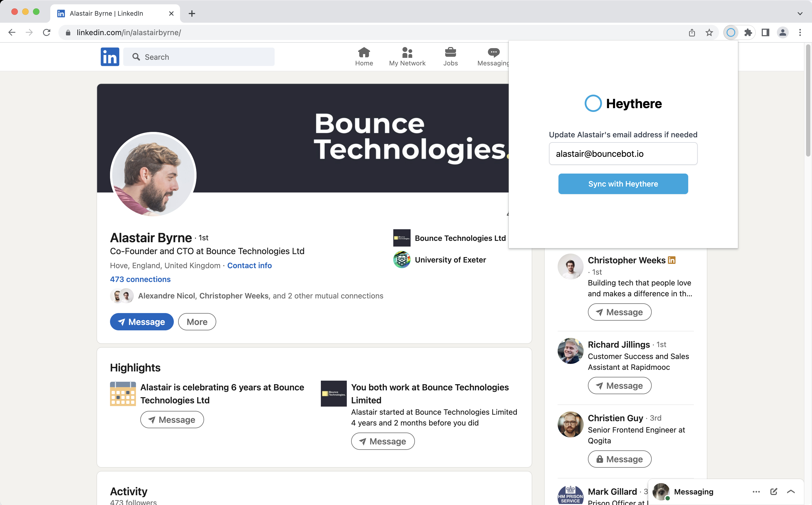Viewport: 812px width, 505px height.
Task: Click the Heythere logo in popup
Action: coord(623,104)
